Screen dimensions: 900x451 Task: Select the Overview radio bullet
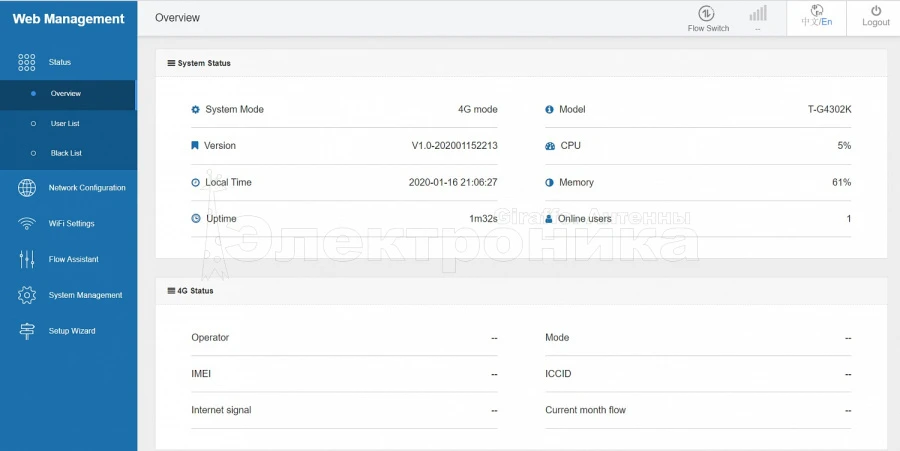pyautogui.click(x=34, y=94)
